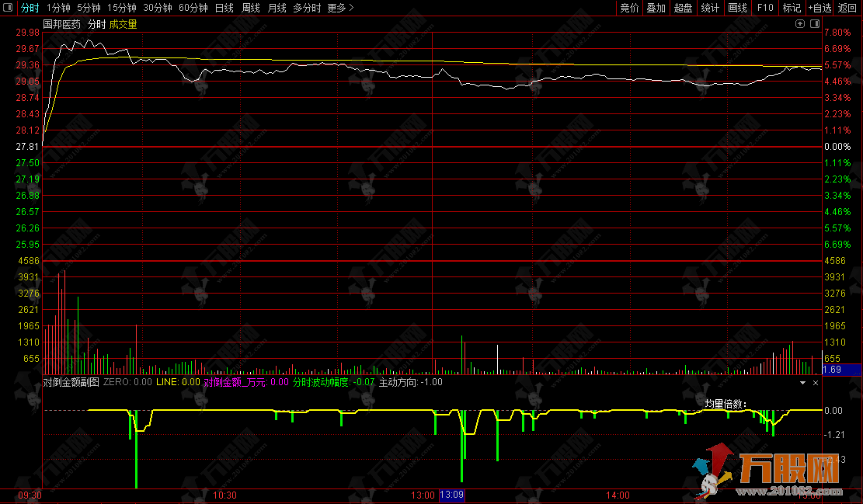This screenshot has width=863, height=504.
Task: Click the 竞价 auction button
Action: pos(629,8)
